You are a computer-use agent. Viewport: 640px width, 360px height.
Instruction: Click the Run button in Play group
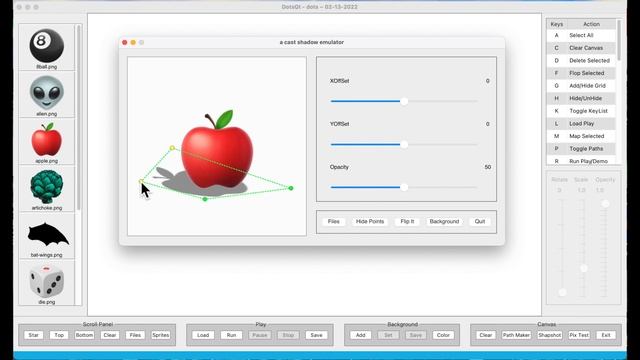click(231, 335)
